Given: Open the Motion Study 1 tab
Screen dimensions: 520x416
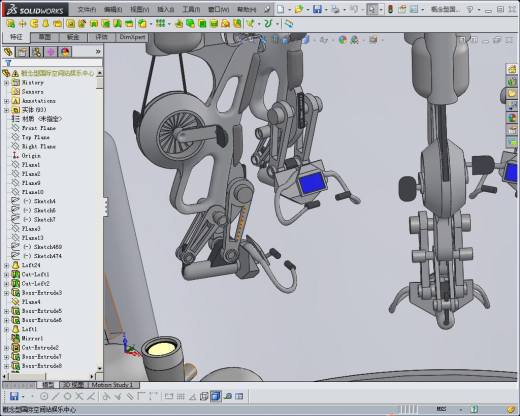Looking at the screenshot, I should (x=112, y=385).
